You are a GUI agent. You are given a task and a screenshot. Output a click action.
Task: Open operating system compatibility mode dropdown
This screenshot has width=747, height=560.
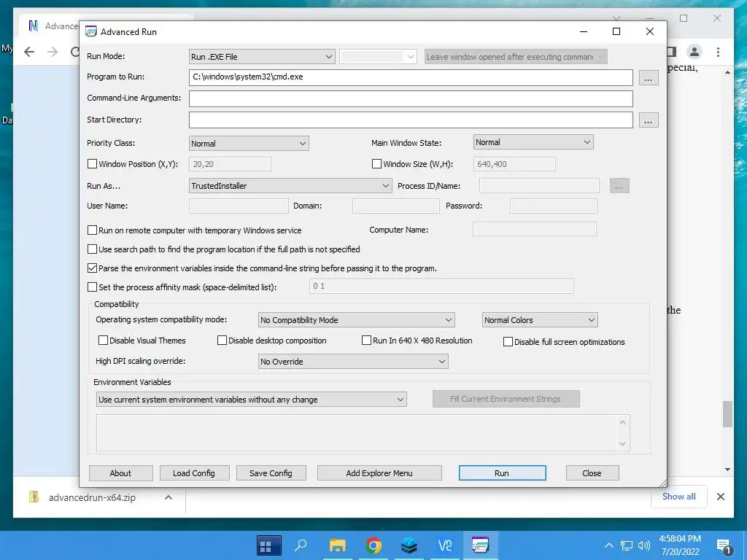[356, 320]
